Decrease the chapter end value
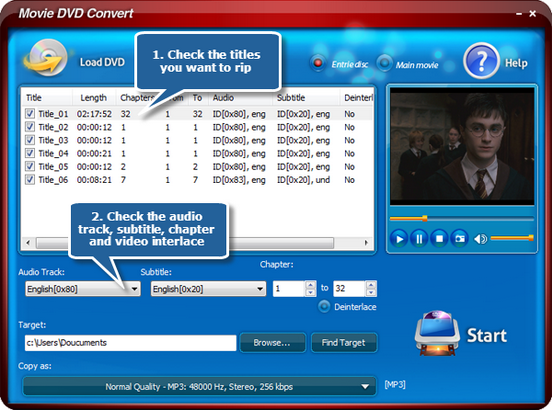Viewport: 552px width, 410px height. point(371,292)
